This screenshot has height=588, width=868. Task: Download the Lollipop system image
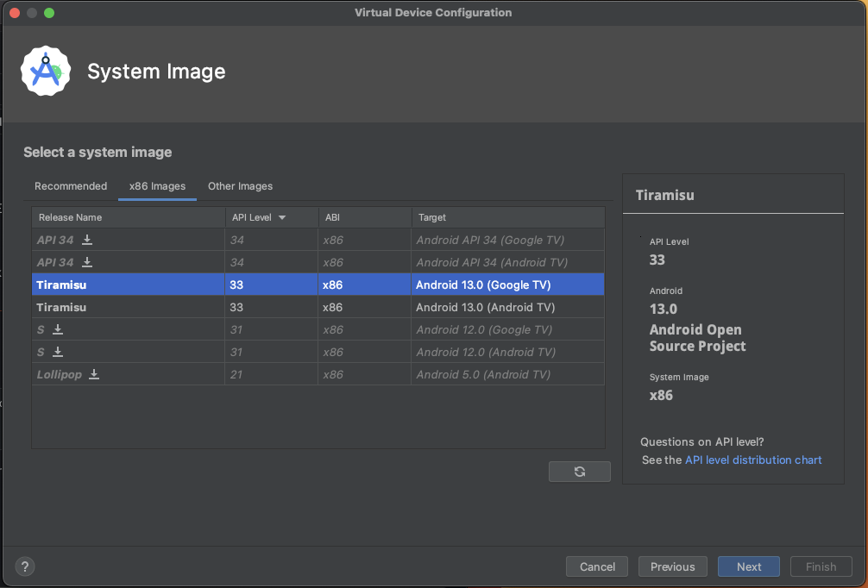pyautogui.click(x=94, y=374)
